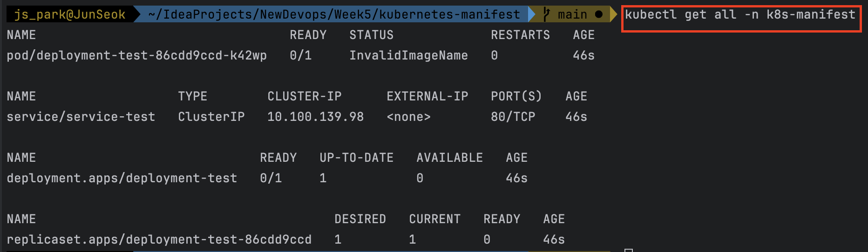Select service/service-test name
The image size is (868, 252).
click(81, 117)
